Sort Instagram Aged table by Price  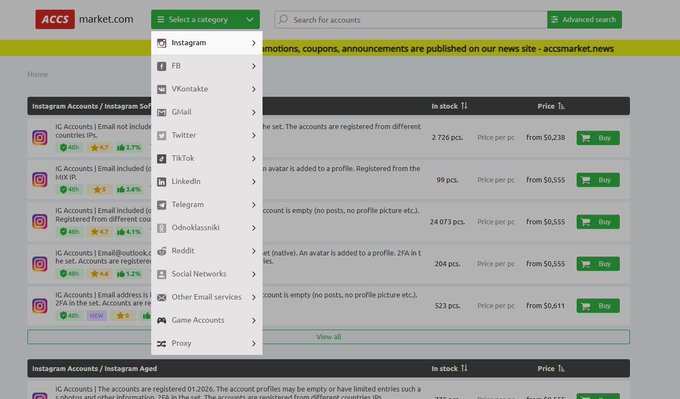551,368
